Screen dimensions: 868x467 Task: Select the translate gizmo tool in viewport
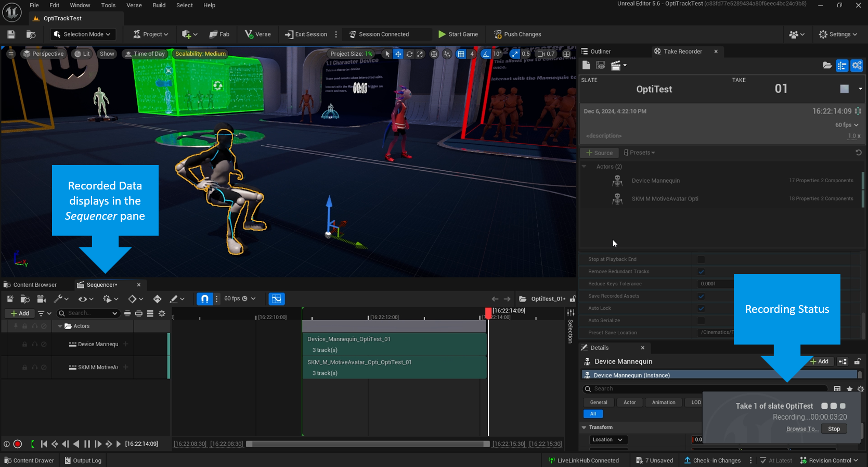(x=398, y=54)
